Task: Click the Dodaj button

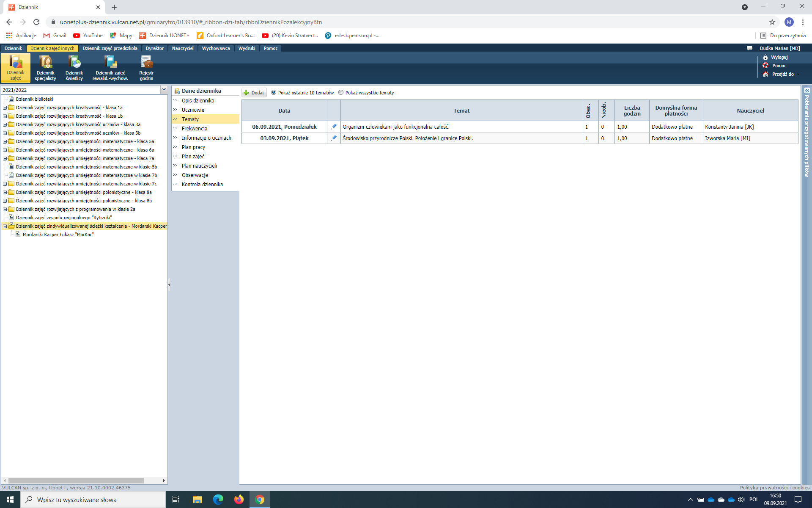Action: click(x=254, y=93)
